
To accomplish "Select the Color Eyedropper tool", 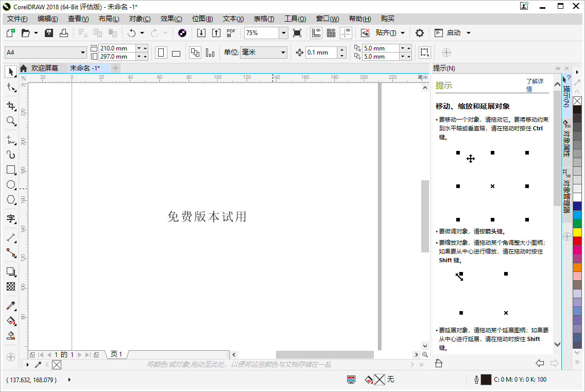I will [11, 305].
